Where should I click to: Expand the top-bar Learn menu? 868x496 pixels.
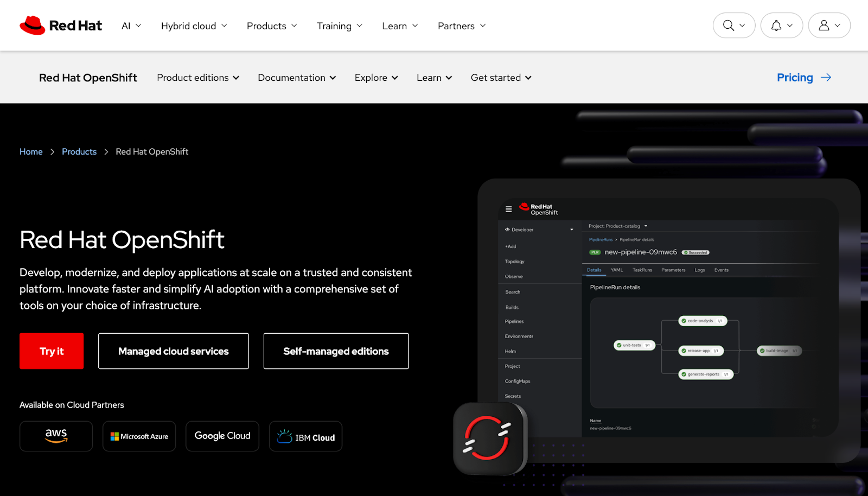pyautogui.click(x=400, y=26)
